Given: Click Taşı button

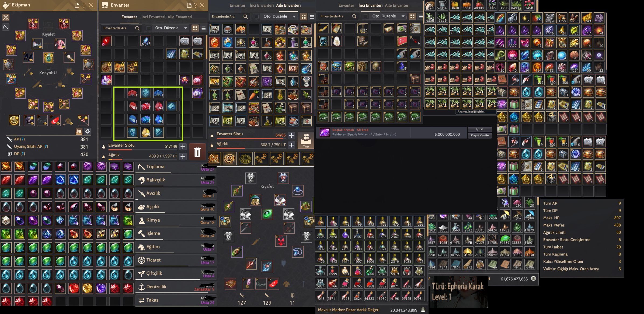Looking at the screenshot, I should pos(306,141).
